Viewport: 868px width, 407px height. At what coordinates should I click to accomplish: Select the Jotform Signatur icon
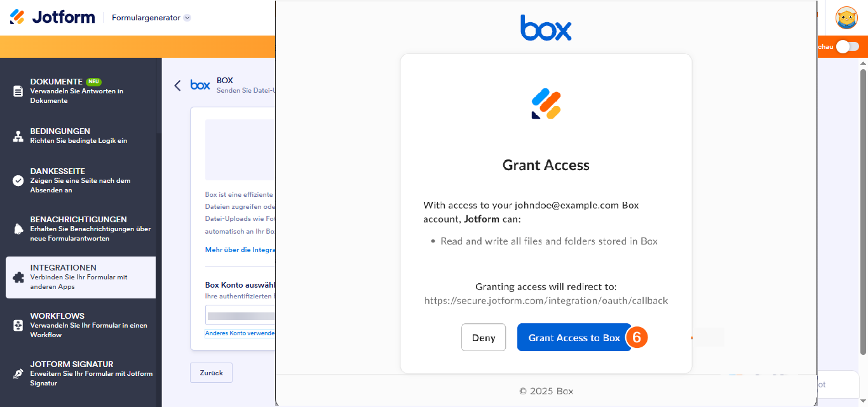[17, 373]
